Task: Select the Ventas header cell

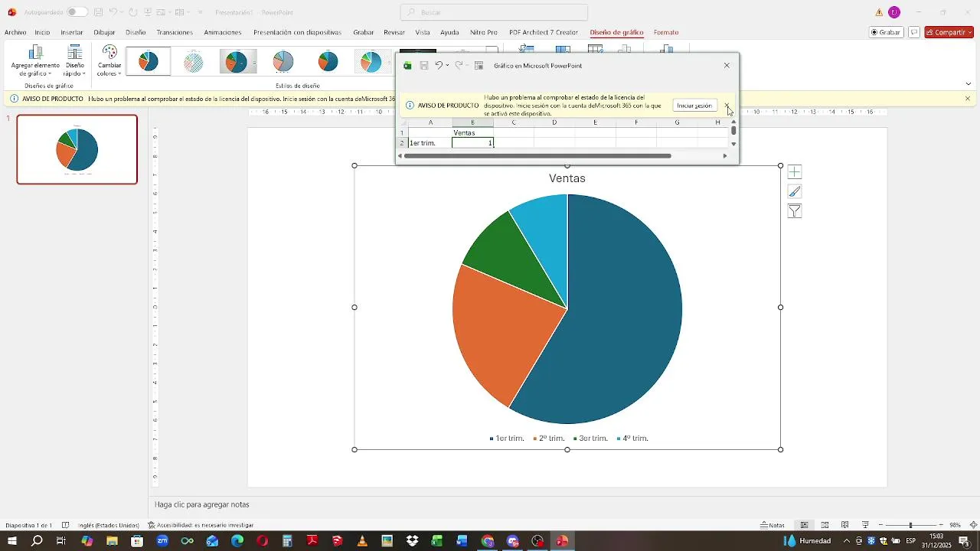Action: pos(472,133)
